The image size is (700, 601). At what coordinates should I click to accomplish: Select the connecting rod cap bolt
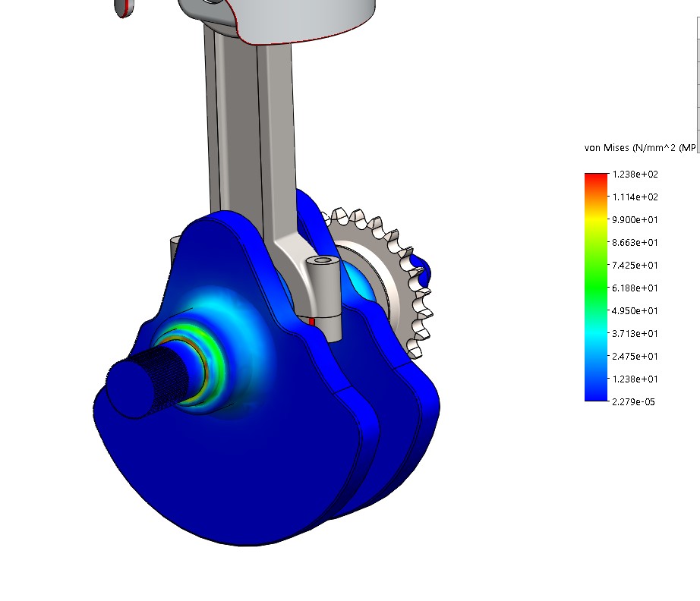(324, 299)
